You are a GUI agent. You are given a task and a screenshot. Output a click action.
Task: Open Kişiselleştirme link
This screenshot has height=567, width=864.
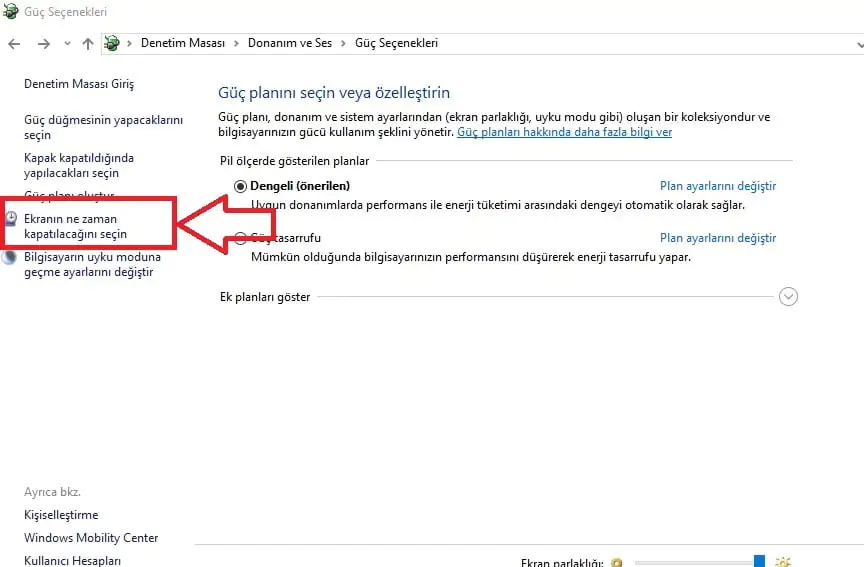61,515
